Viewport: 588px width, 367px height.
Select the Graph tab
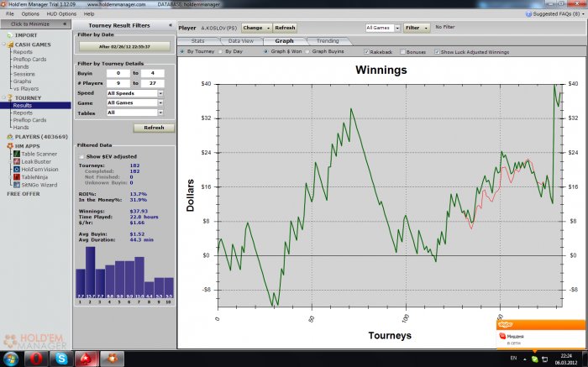(284, 41)
